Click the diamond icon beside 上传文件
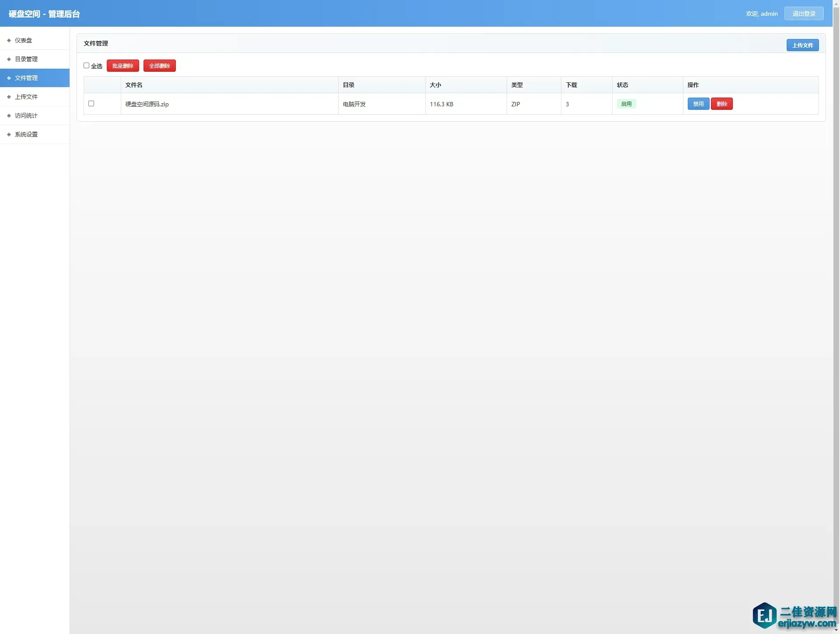840x634 pixels. (x=9, y=97)
